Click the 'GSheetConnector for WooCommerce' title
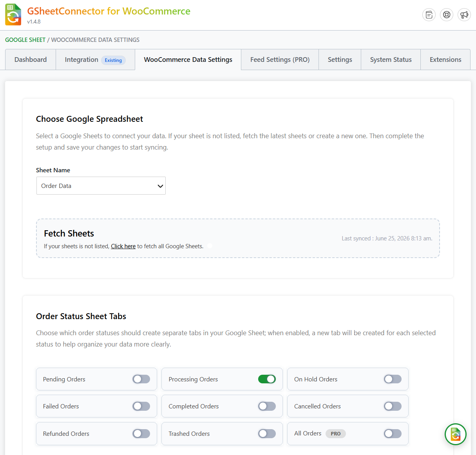The height and width of the screenshot is (455, 476). click(x=109, y=11)
